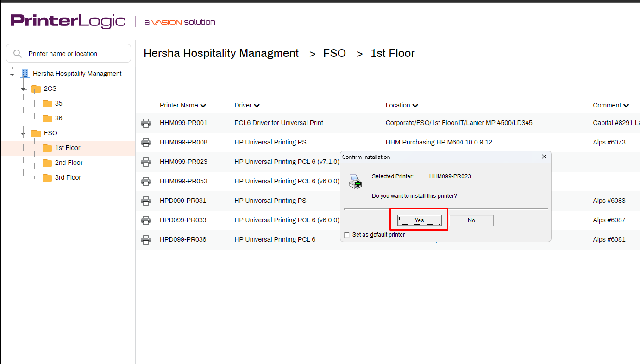Select 1st Floor tree item
The image size is (640, 364).
(68, 148)
